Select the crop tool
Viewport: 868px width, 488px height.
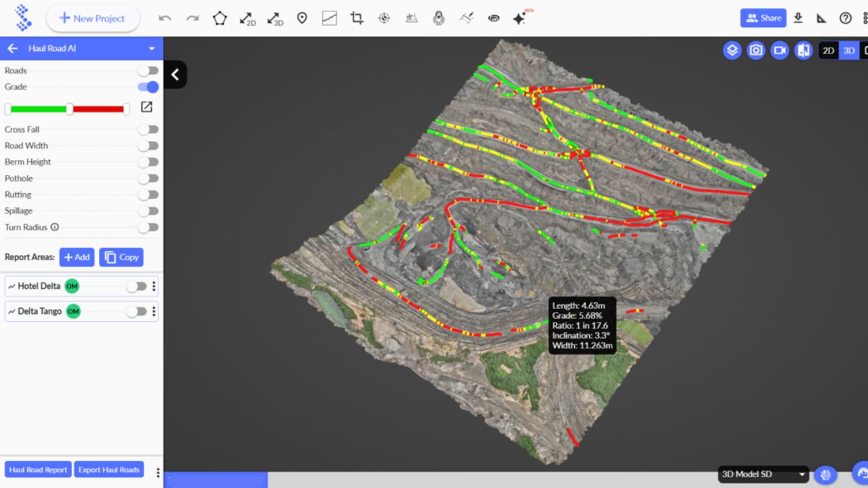pyautogui.click(x=357, y=18)
